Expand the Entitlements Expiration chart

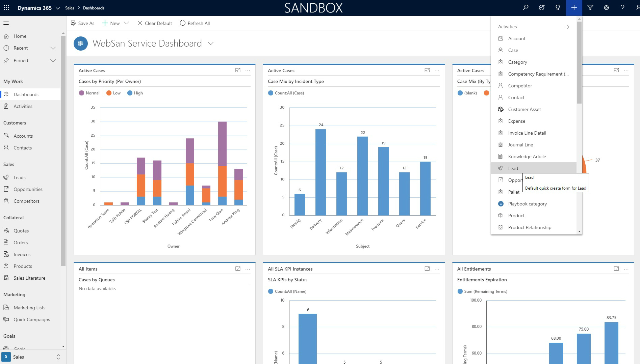coord(616,269)
